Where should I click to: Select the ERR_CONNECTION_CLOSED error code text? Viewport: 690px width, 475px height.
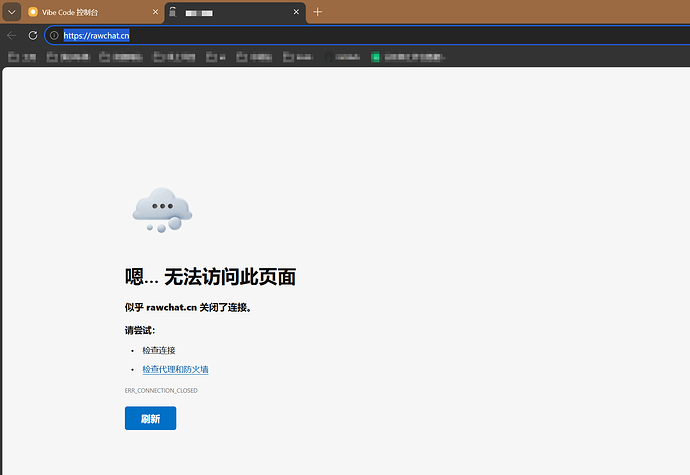pyautogui.click(x=161, y=390)
